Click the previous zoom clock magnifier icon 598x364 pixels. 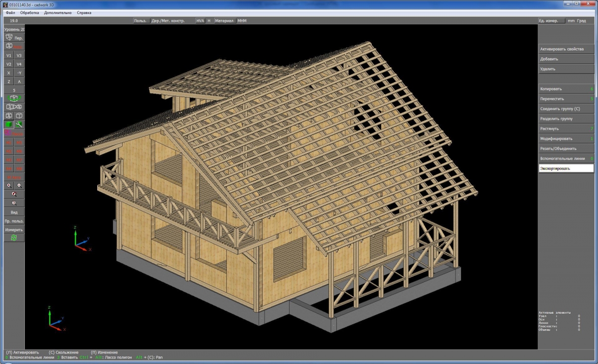[x=14, y=203]
